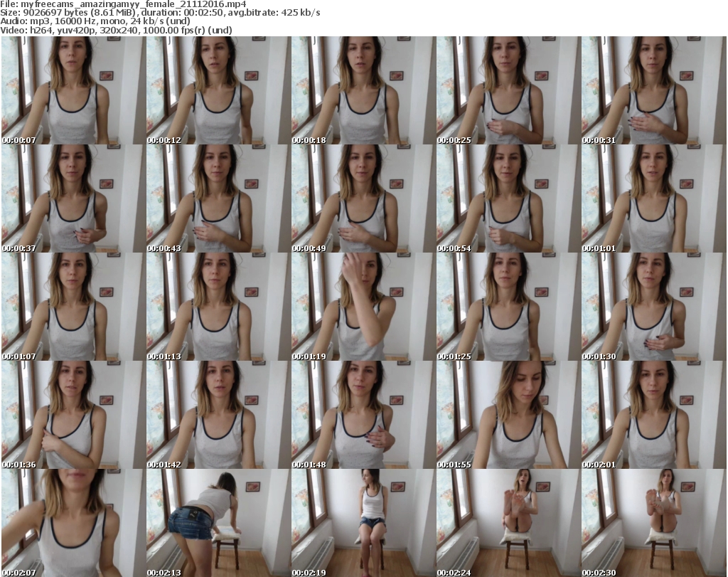Click the thumbnail stamped 00:01:13

(x=218, y=307)
